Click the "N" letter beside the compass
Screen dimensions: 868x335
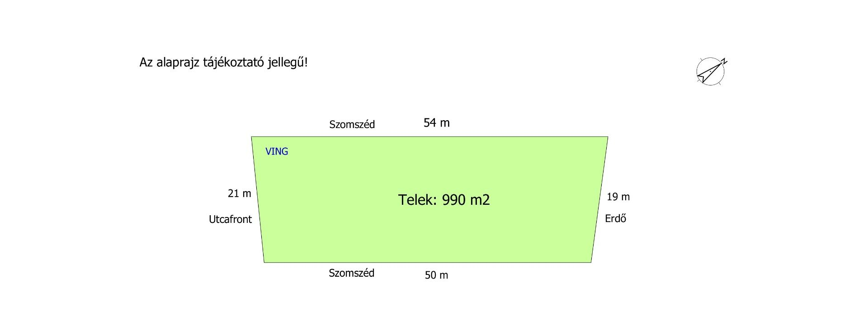[724, 61]
